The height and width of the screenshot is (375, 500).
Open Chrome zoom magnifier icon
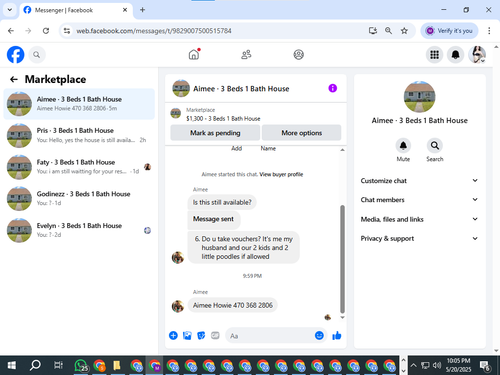(x=388, y=31)
